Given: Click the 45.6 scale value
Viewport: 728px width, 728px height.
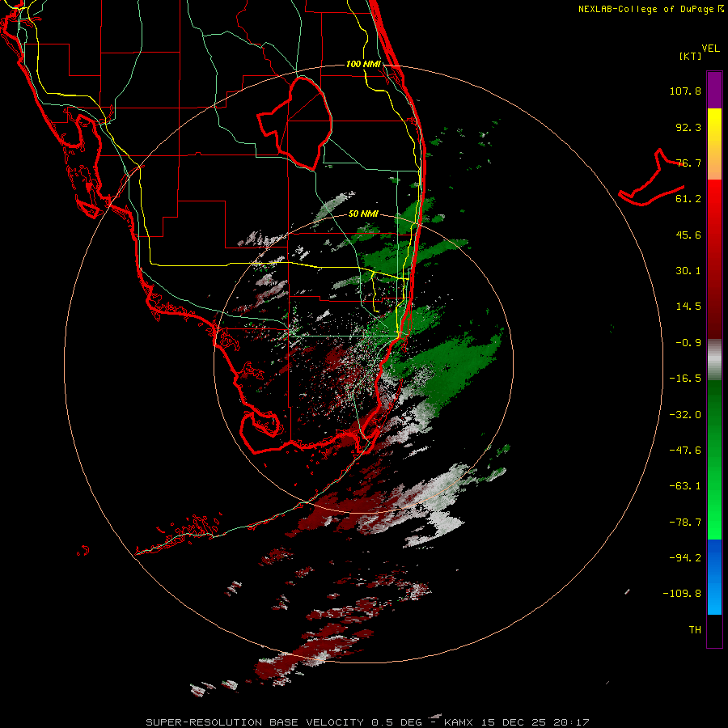Looking at the screenshot, I should (688, 235).
